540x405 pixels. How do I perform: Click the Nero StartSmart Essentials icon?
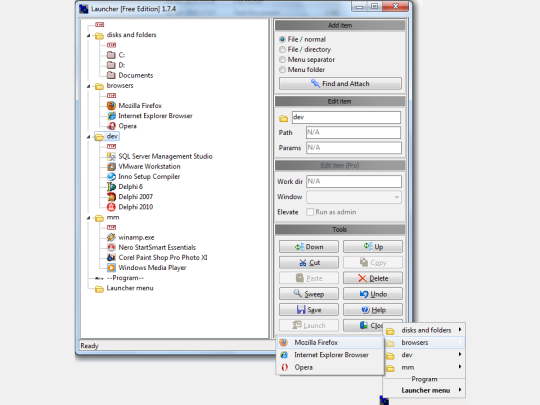[x=111, y=247]
